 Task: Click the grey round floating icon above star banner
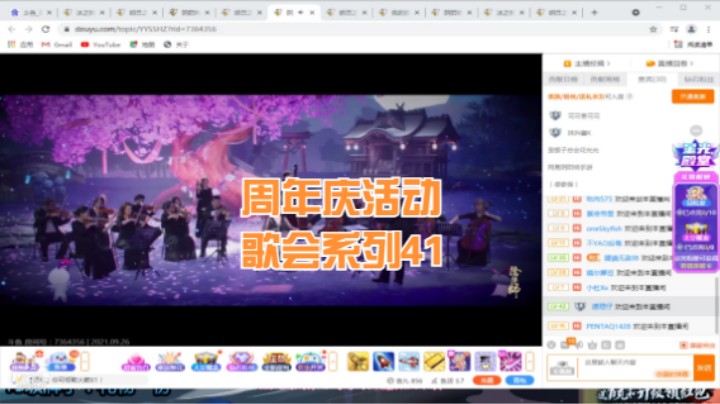696,131
